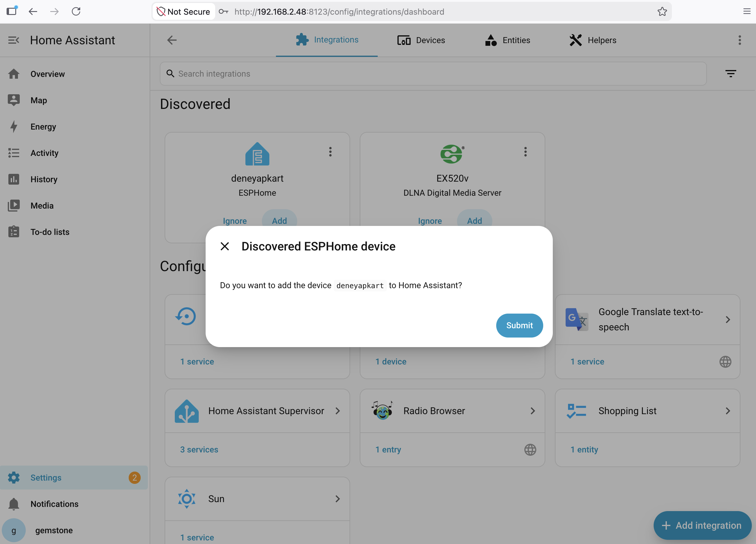The image size is (756, 544).
Task: Open Google Translate 1 service link
Action: 587,362
